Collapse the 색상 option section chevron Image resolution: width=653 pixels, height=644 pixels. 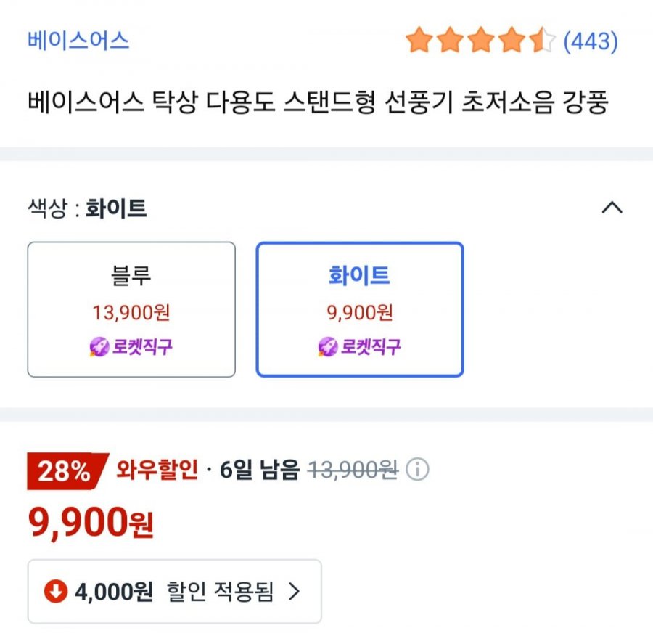612,207
